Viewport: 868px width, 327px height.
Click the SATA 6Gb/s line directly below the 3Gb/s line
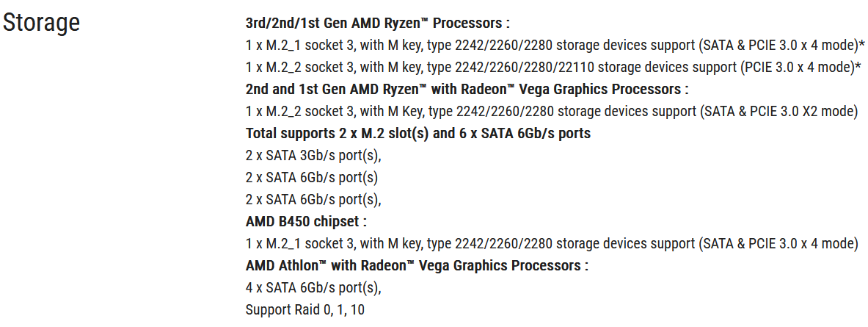click(312, 177)
